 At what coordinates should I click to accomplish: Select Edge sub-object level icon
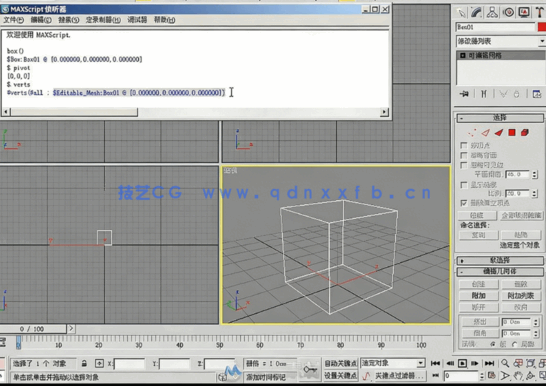pos(486,133)
